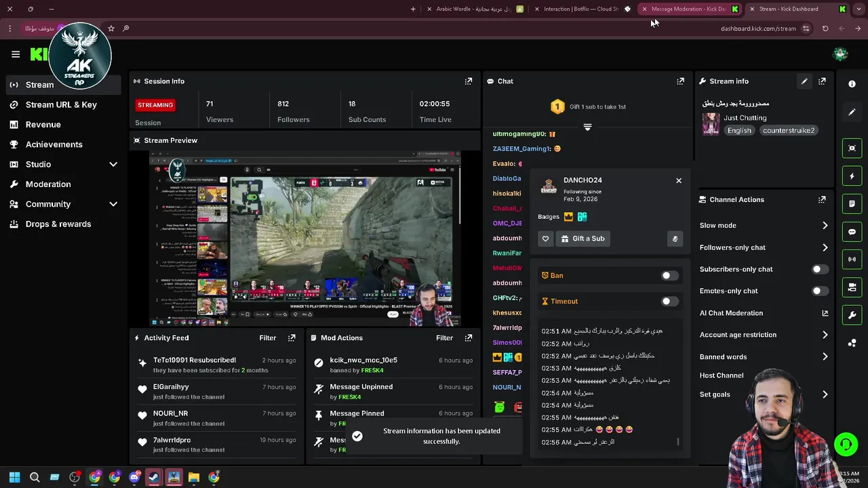Pop out the Stream info panel

click(x=822, y=81)
